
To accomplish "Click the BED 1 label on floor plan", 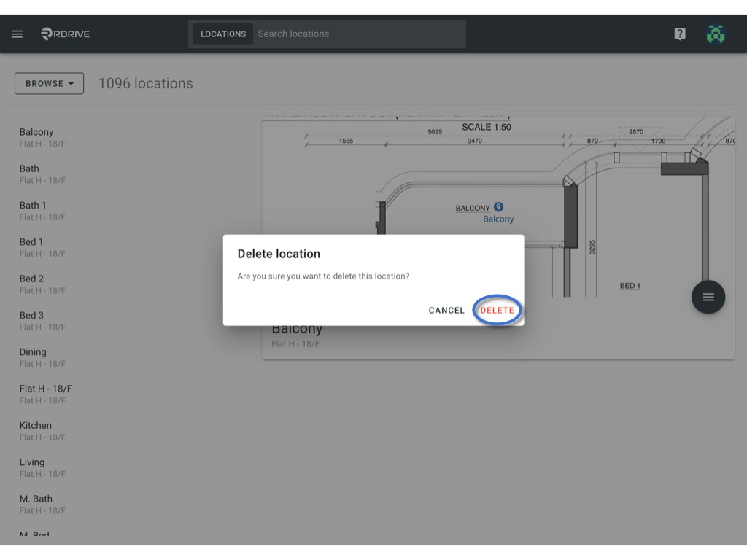I will (630, 286).
